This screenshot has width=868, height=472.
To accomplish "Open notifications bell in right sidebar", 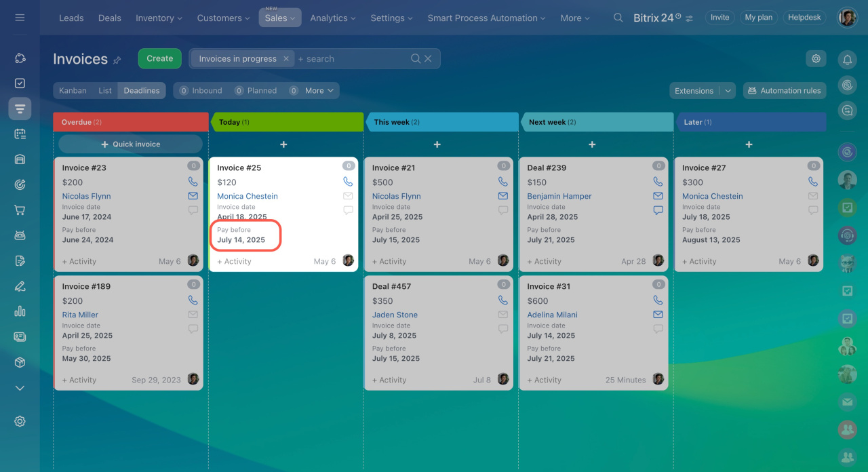I will click(x=847, y=60).
